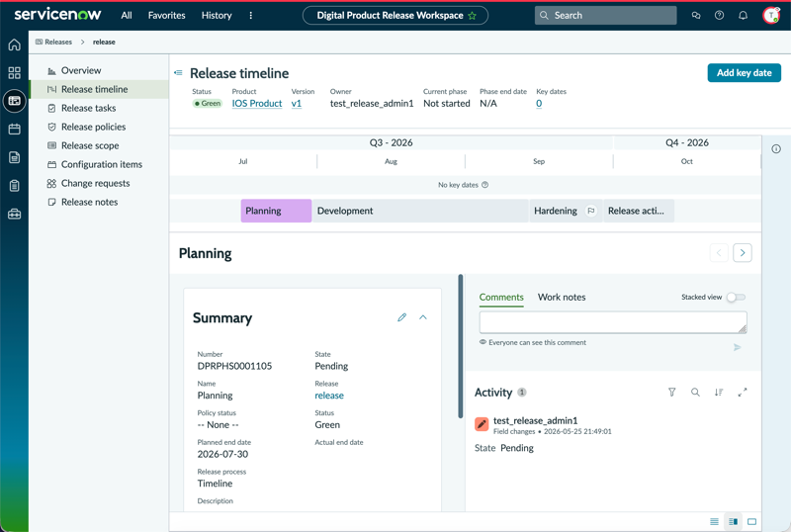Select the highlighted releases workspace icon
The width and height of the screenshot is (791, 532).
pyautogui.click(x=14, y=101)
